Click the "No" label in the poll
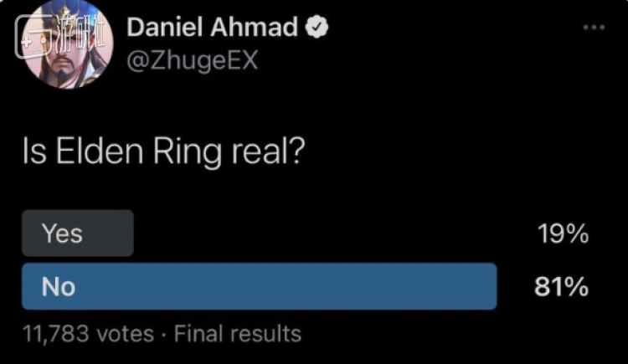 [59, 287]
